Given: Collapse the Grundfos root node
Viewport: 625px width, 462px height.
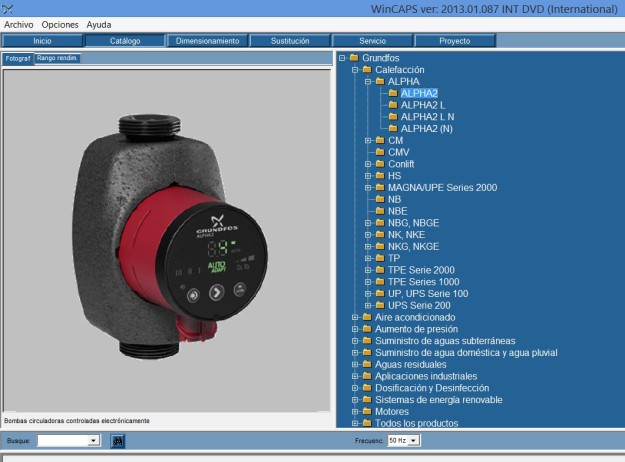Looking at the screenshot, I should pyautogui.click(x=342, y=58).
